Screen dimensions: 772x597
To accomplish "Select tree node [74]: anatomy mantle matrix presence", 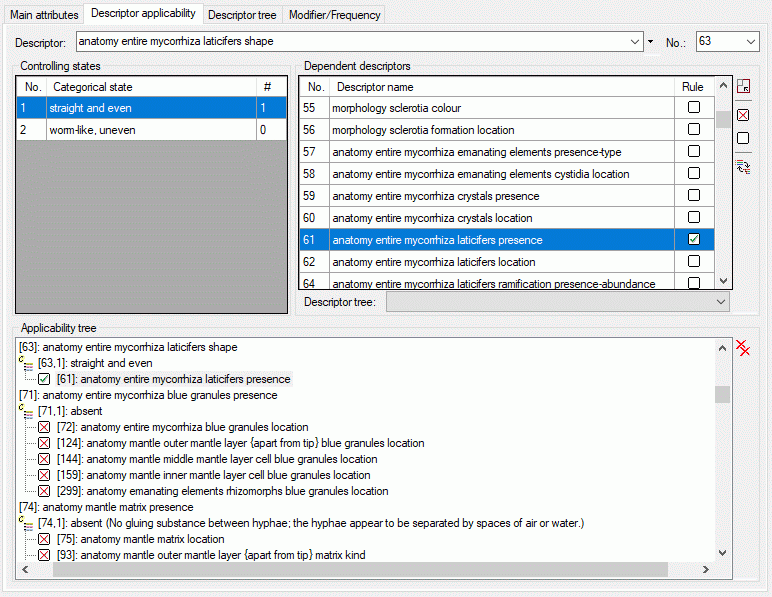I will pos(106,507).
